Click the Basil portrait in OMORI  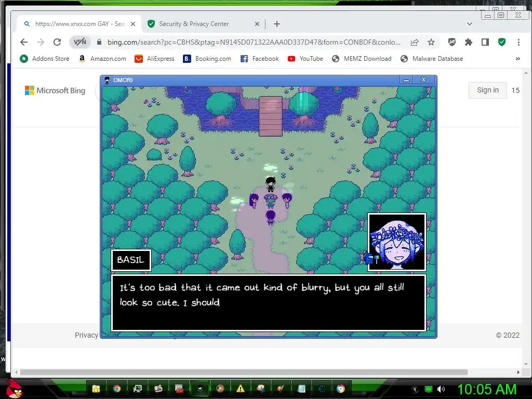pyautogui.click(x=396, y=242)
